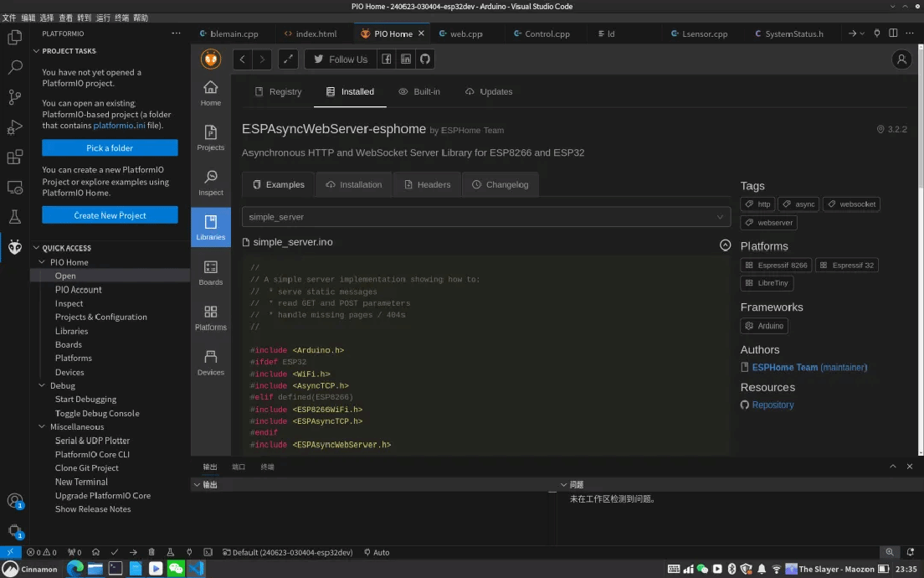Open PIO account profile icon
924x578 pixels.
coord(901,59)
